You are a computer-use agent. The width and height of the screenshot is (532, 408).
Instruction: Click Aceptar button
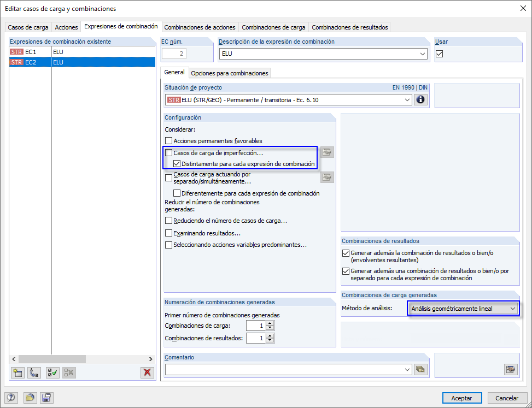click(x=462, y=398)
